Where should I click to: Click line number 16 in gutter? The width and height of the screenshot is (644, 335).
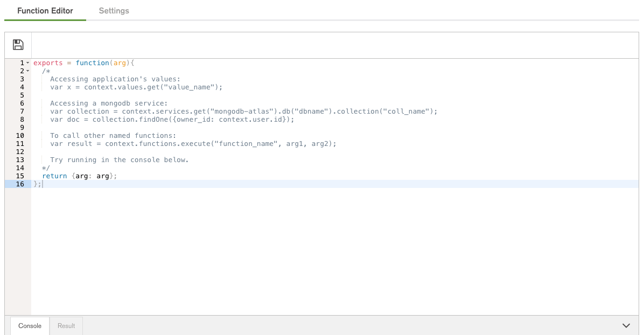coord(20,184)
